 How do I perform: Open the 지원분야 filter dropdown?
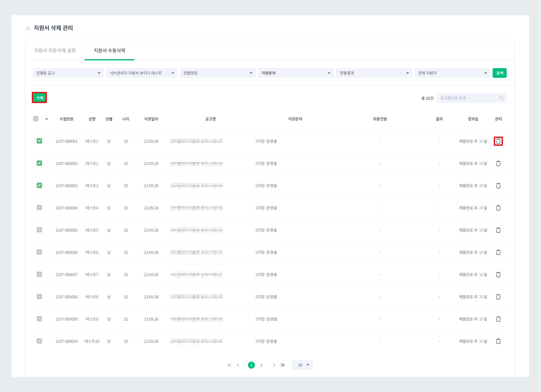296,73
